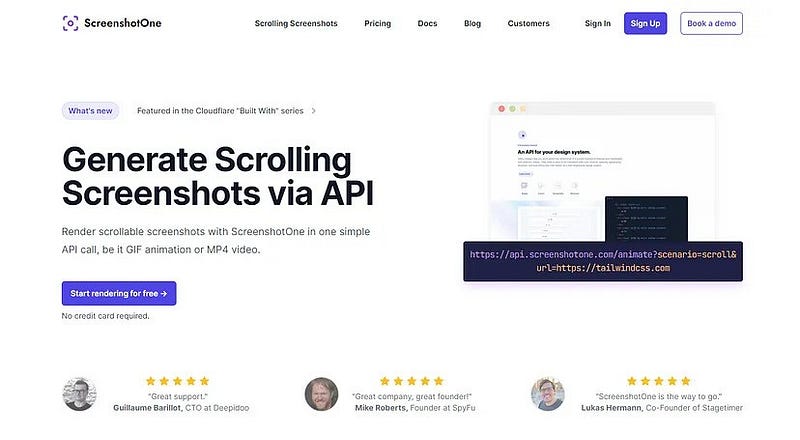Click the API URL code block
The width and height of the screenshot is (800, 440).
pos(603,261)
